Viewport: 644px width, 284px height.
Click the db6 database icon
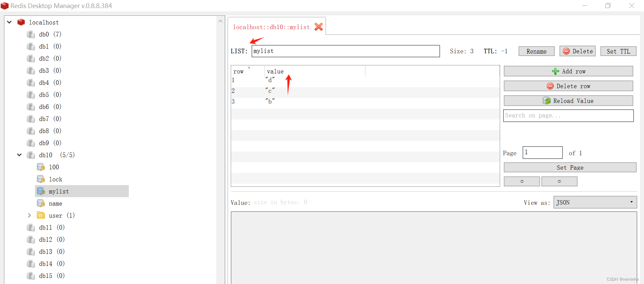31,107
